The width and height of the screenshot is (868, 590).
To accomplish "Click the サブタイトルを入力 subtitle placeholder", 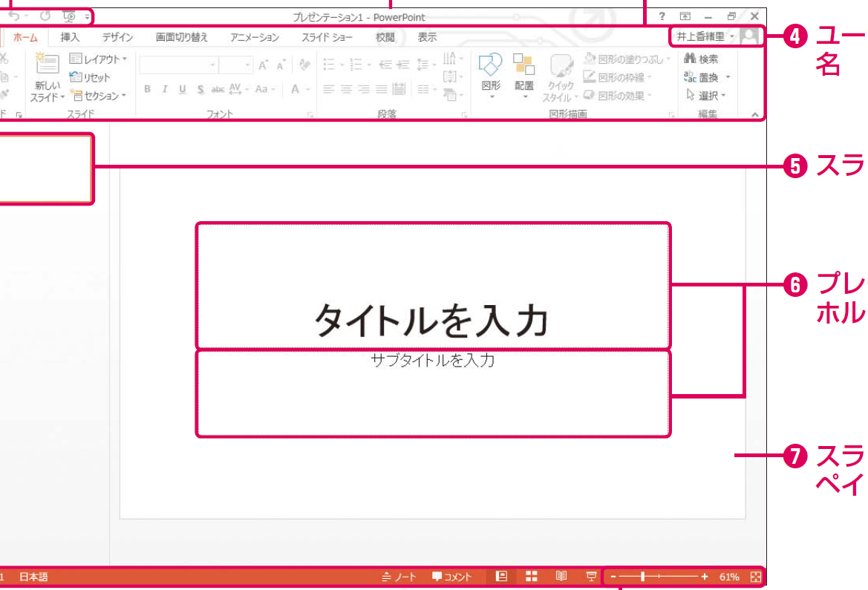I will point(433,393).
